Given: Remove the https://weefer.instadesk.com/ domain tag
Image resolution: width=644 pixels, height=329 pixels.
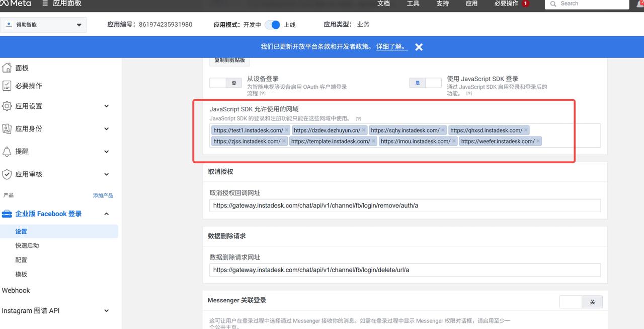Looking at the screenshot, I should (538, 141).
